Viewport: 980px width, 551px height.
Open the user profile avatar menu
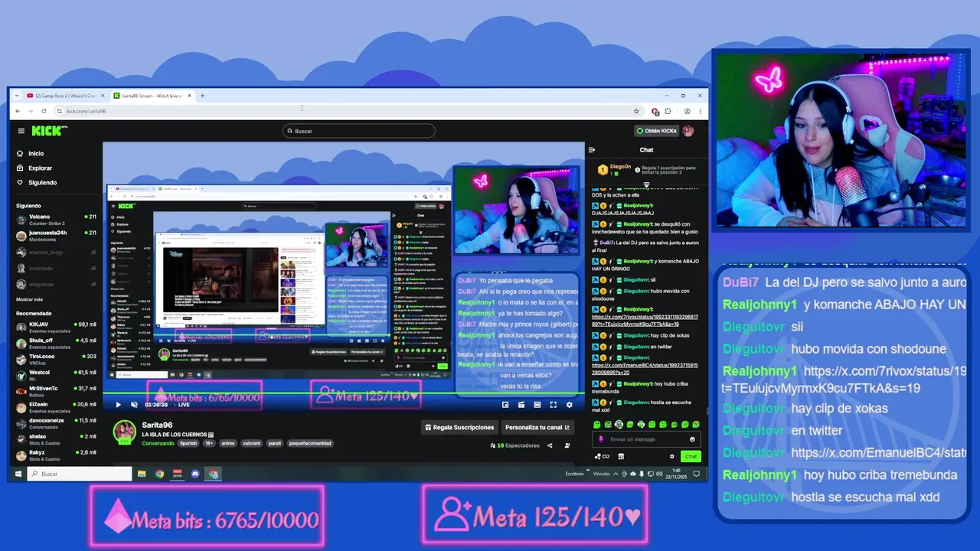(x=688, y=131)
